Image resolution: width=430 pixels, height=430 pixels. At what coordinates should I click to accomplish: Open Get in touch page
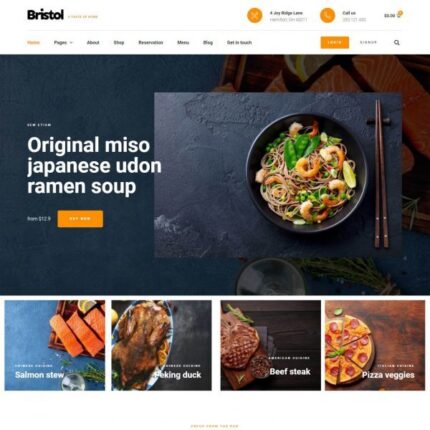click(x=239, y=43)
